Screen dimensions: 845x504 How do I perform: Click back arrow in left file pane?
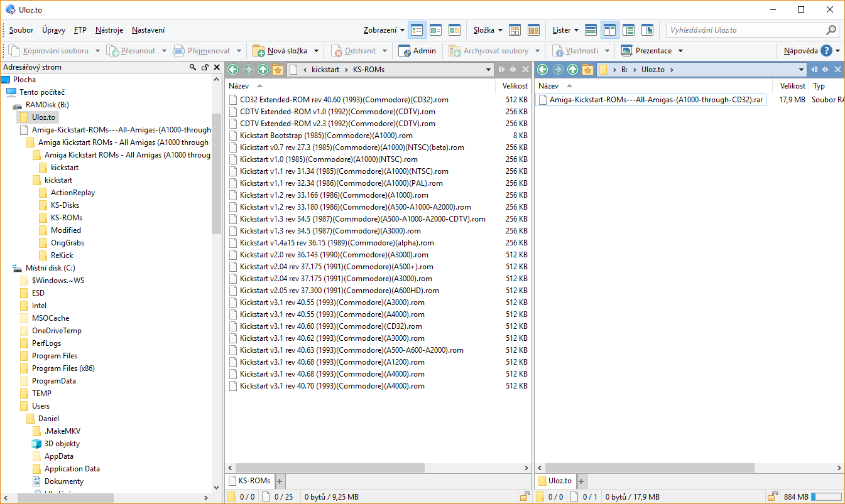click(x=232, y=70)
